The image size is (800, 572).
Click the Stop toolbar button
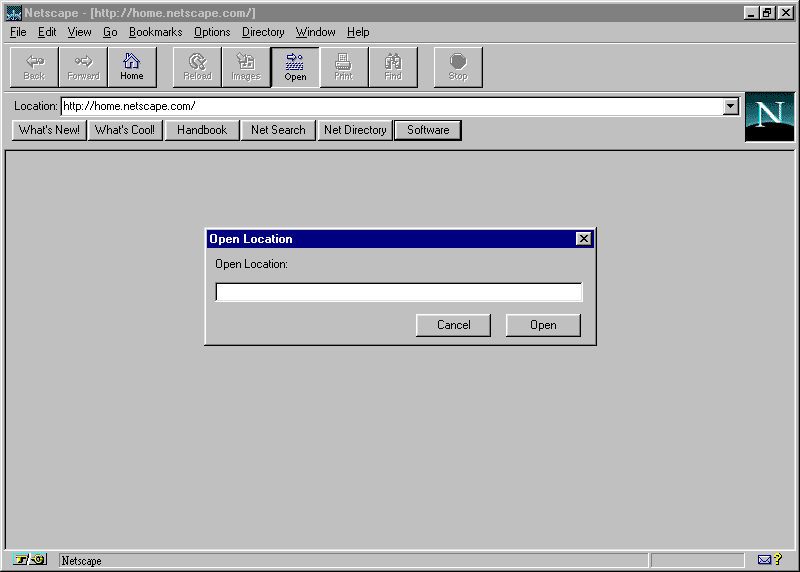pyautogui.click(x=458, y=67)
